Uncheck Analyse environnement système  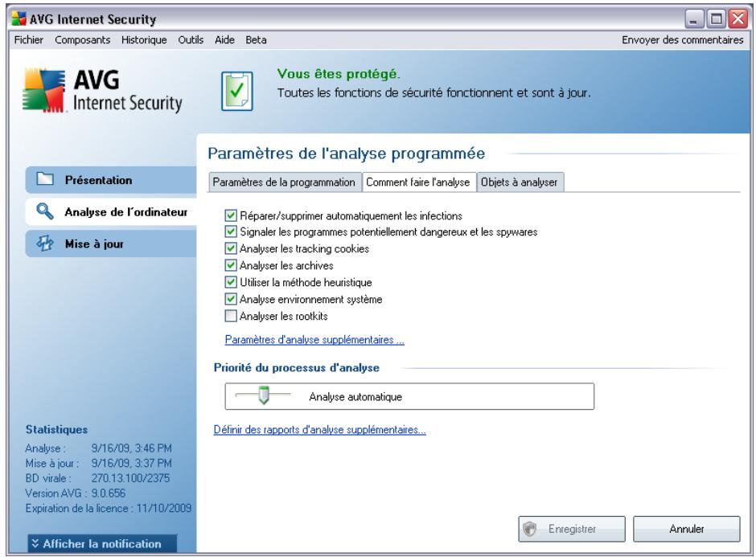coord(231,299)
